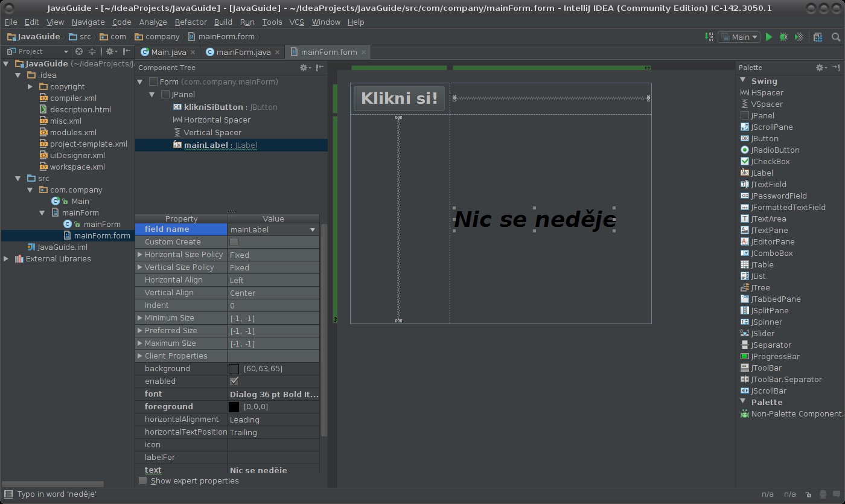Click the Make Project icon
Viewport: 845px width, 504px height.
coord(709,37)
